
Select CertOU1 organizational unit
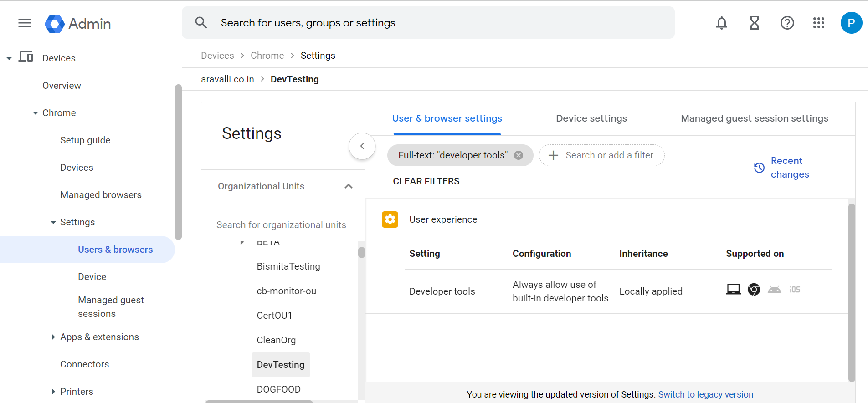click(x=274, y=316)
